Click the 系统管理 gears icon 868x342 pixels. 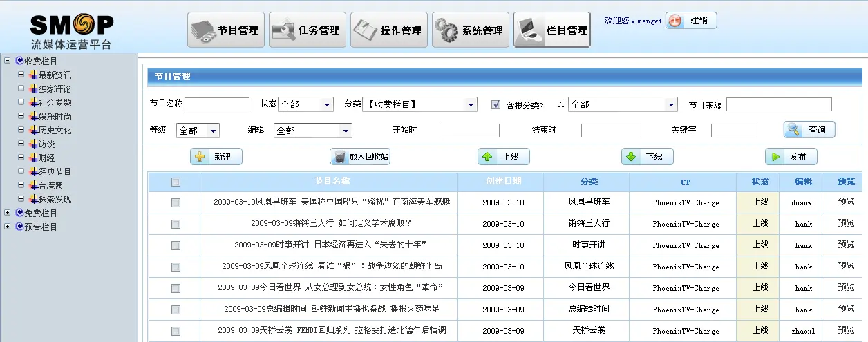(447, 30)
